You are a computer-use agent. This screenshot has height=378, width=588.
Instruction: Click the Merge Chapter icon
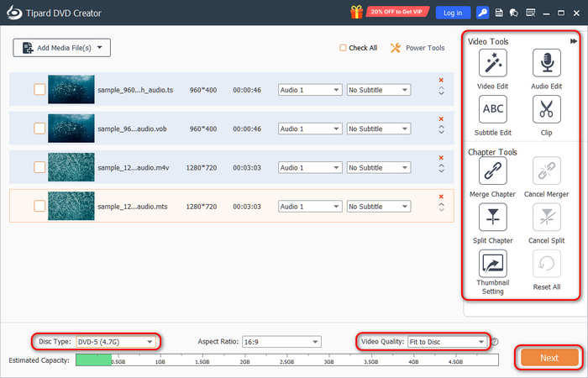493,171
